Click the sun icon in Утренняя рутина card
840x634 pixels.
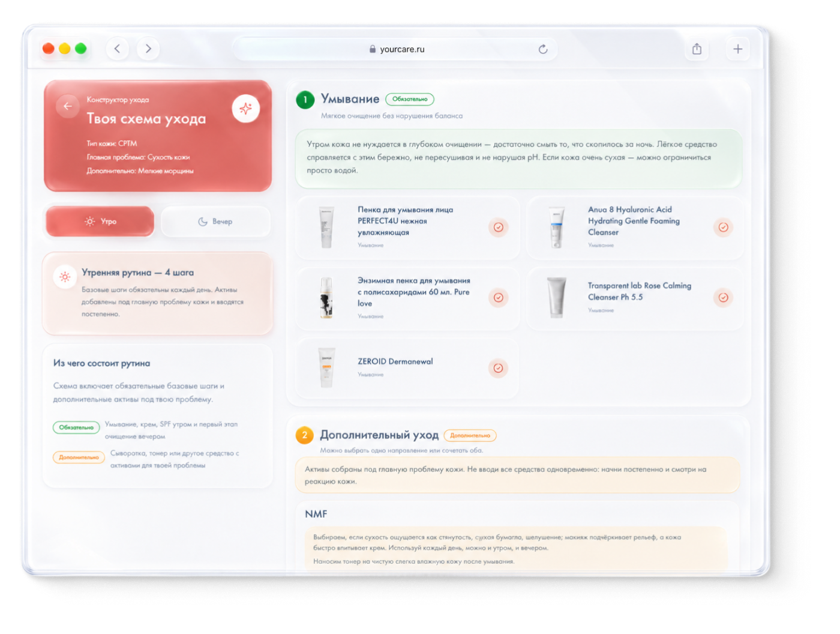click(x=65, y=277)
